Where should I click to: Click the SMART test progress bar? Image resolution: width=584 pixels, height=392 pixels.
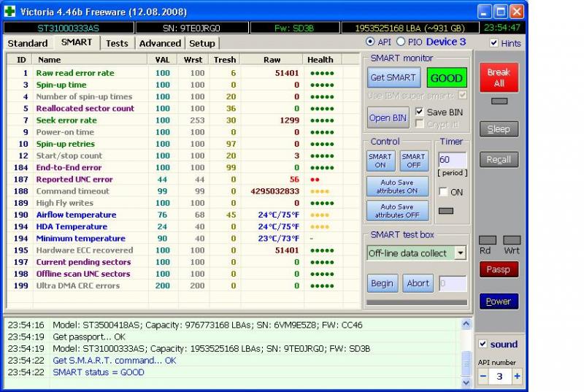417,303
